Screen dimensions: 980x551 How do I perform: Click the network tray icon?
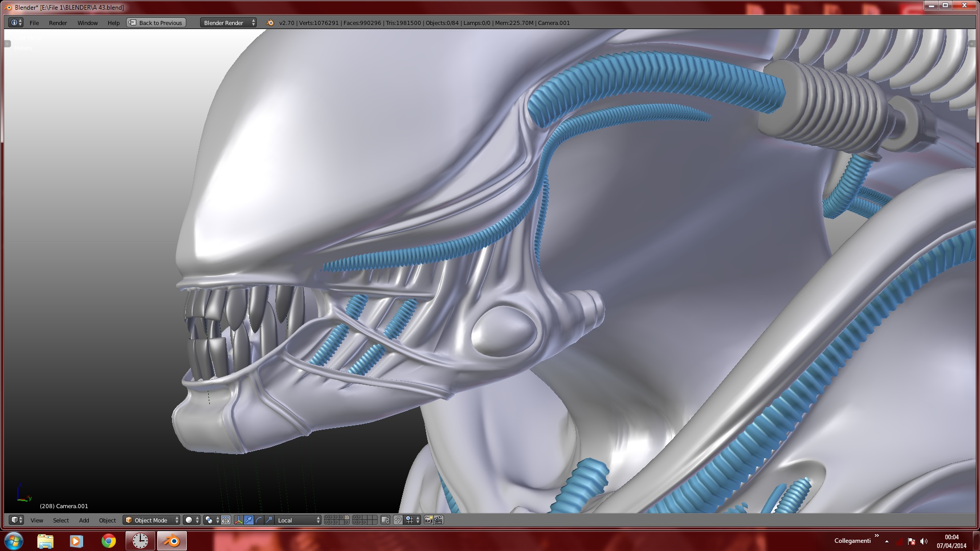pyautogui.click(x=900, y=541)
